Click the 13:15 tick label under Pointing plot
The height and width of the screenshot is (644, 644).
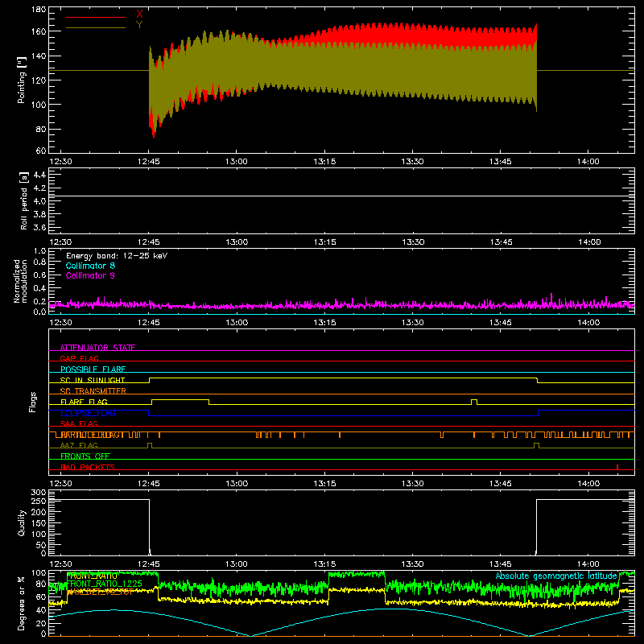pos(324,162)
